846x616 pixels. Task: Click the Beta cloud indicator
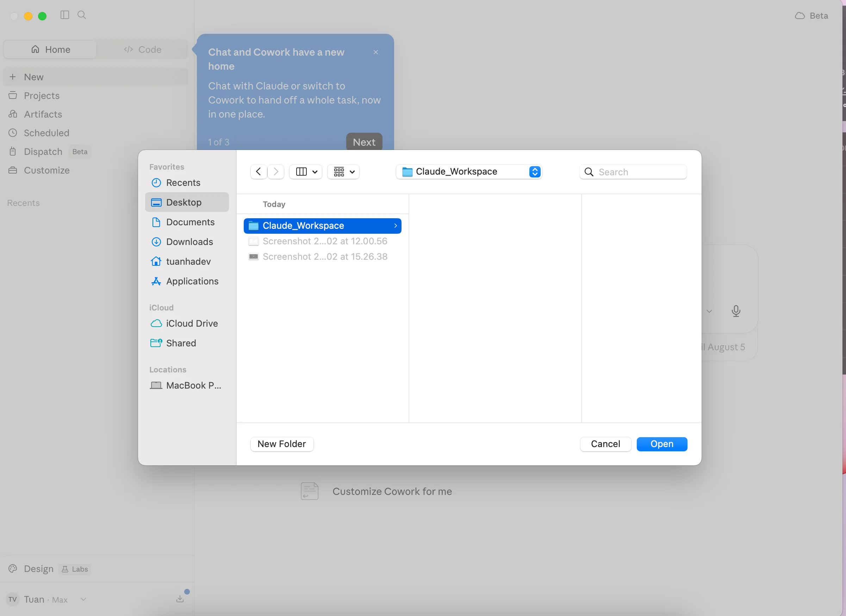(811, 15)
